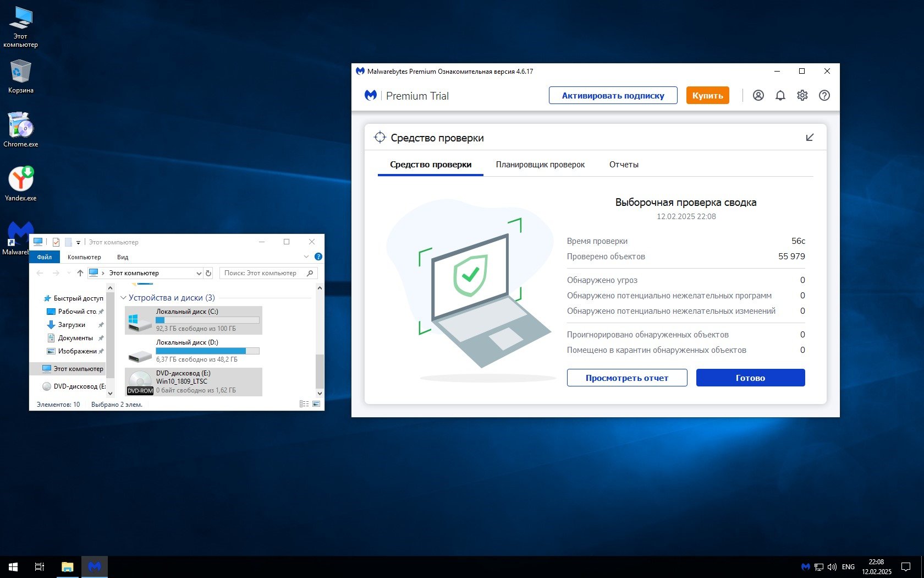This screenshot has width=924, height=578.
Task: Click the Выбрано 2 элем. status text
Action: coord(117,405)
